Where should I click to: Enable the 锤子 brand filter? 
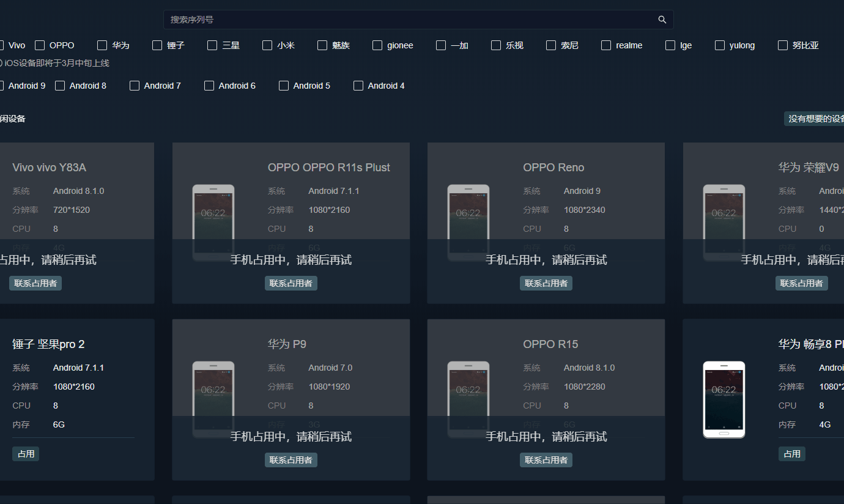click(x=157, y=45)
